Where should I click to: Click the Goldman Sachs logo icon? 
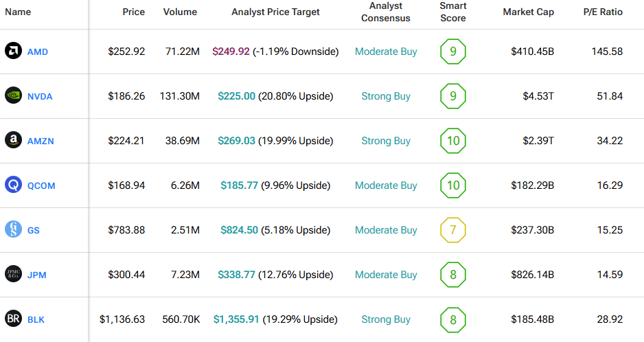click(13, 230)
